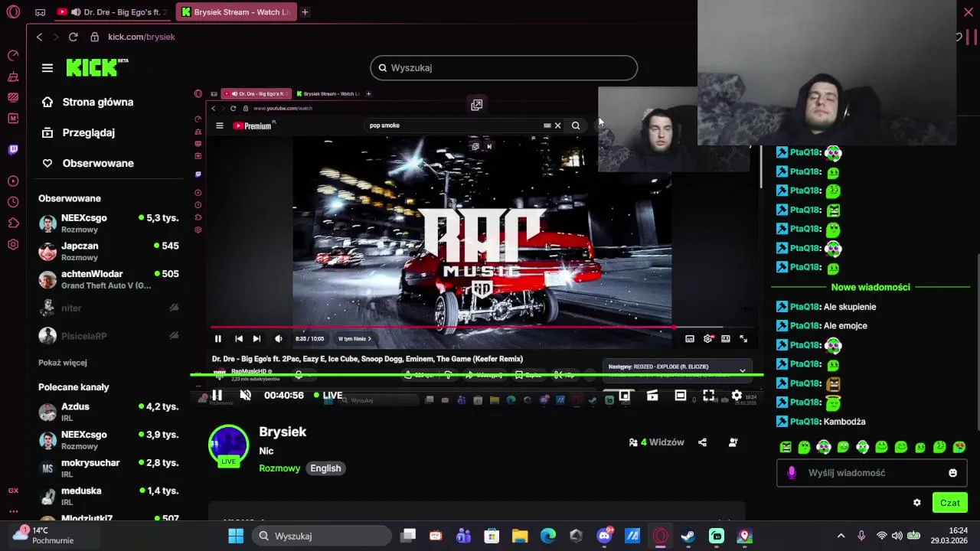Open Steam from the taskbar

688,536
